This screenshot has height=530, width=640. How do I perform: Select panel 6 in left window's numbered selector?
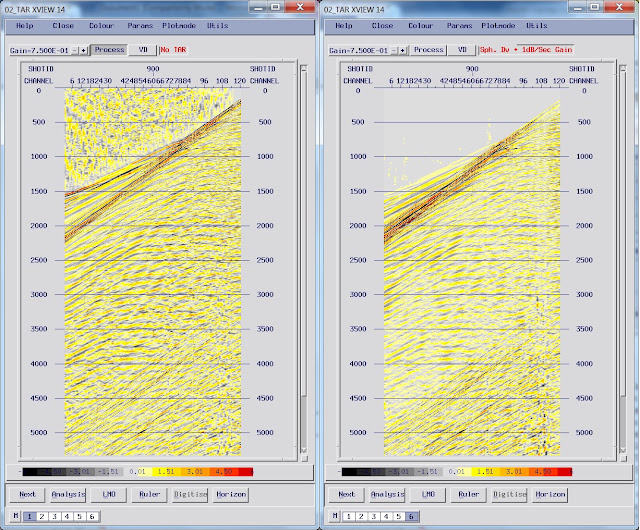pos(92,517)
